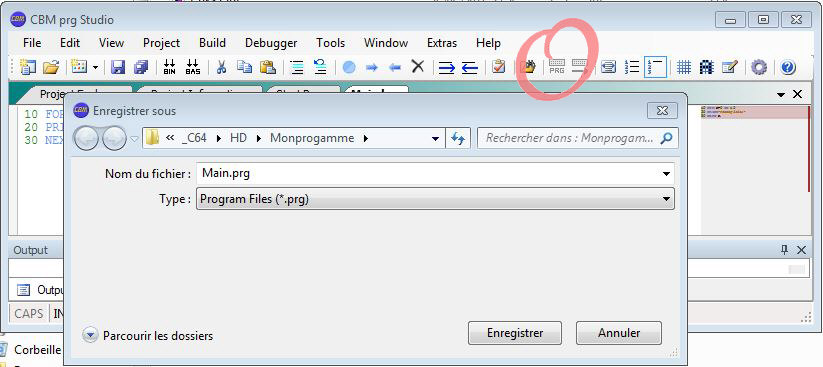This screenshot has width=823, height=367.
Task: Expand Parcourir les dossiers
Action: [x=148, y=335]
